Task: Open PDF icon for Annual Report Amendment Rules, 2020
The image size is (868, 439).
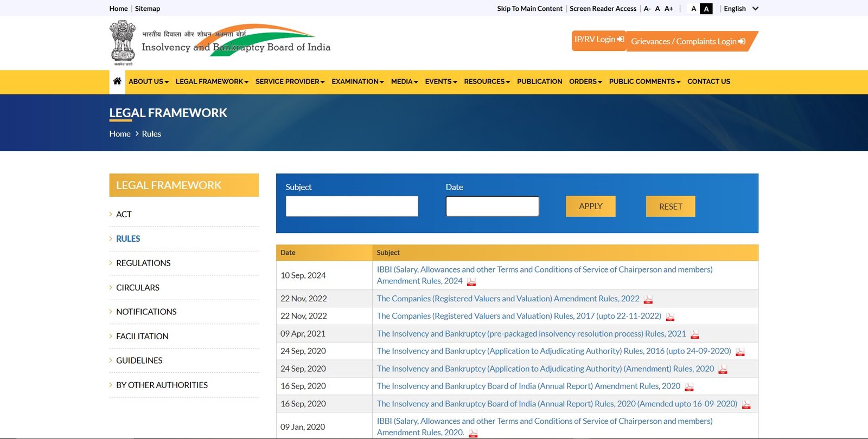Action: tap(689, 387)
